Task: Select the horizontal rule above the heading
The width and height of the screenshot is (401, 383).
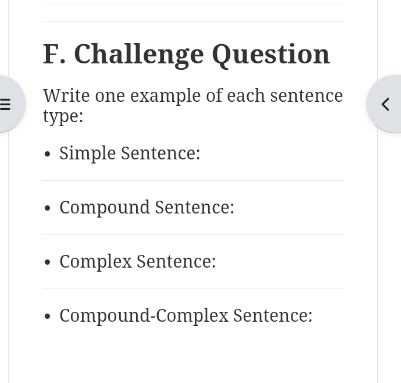Action: 193,22
